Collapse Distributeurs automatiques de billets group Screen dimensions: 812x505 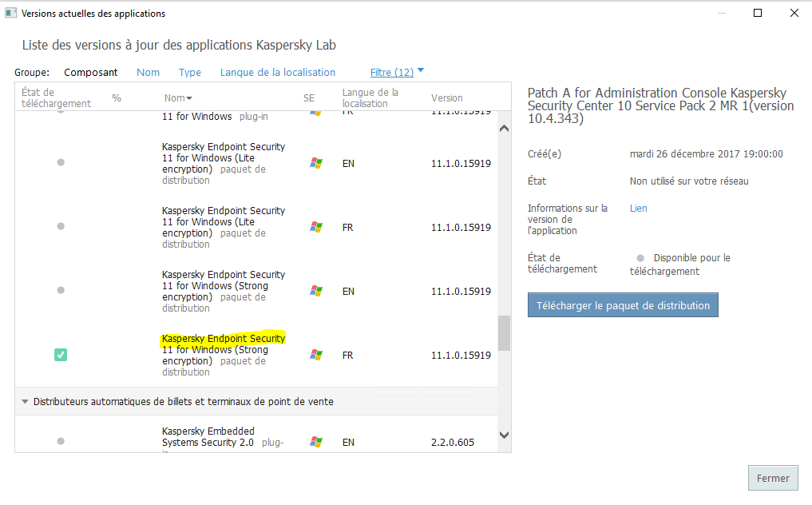(x=25, y=402)
